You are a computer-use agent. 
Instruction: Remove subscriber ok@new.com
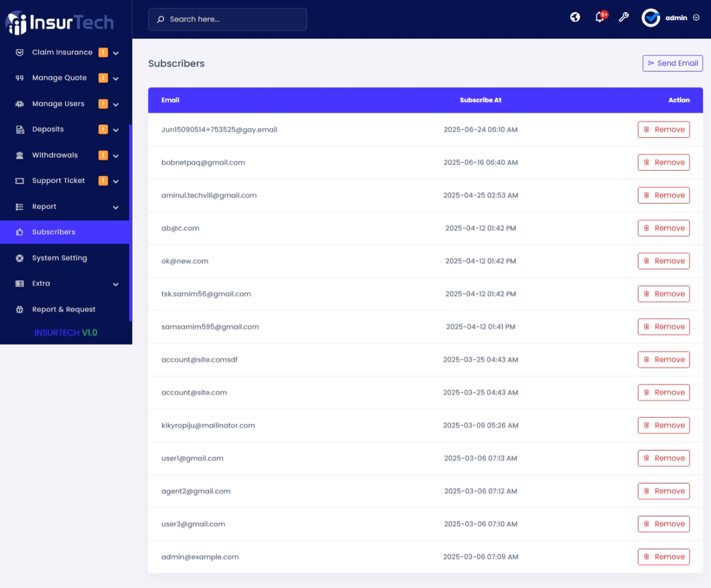coord(663,261)
